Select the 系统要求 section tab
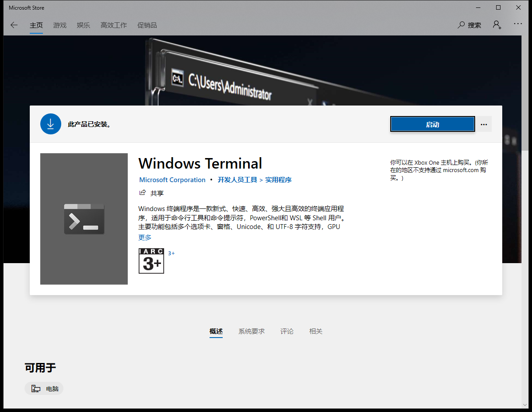Image resolution: width=532 pixels, height=412 pixels. 252,331
